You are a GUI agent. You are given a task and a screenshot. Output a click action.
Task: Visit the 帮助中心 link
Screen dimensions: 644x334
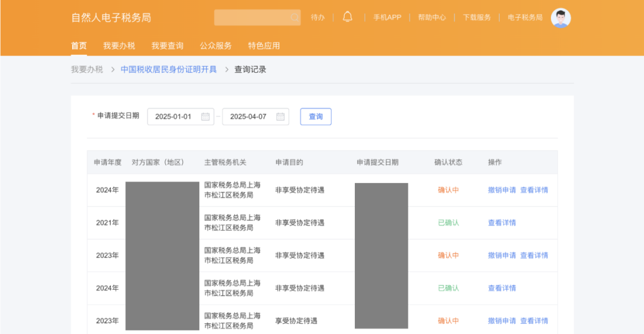[432, 18]
